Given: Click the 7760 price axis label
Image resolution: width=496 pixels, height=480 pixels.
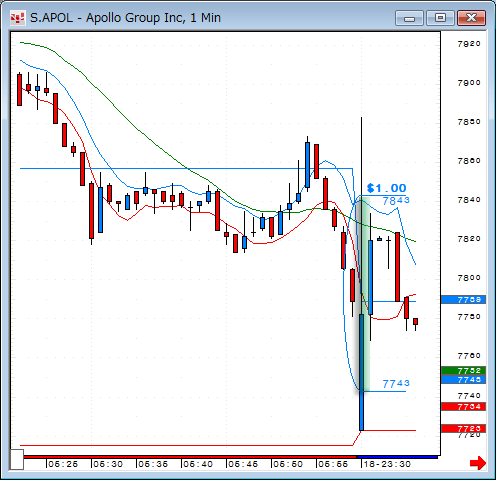Looking at the screenshot, I should click(469, 356).
